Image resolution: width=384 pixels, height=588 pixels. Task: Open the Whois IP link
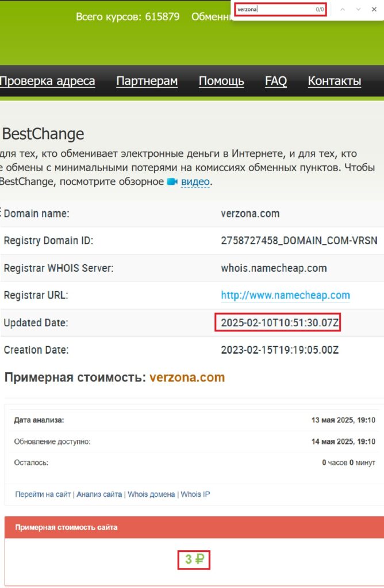(x=195, y=494)
